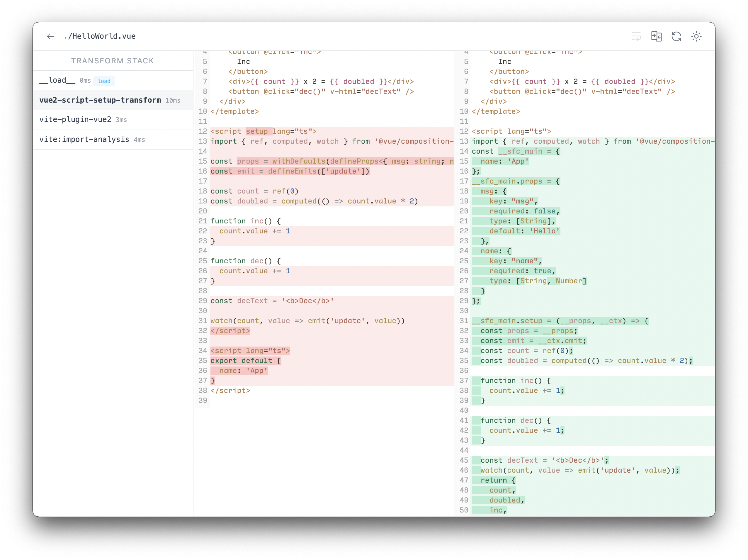Click 'setup' highlighted in left script tag

[x=257, y=132]
